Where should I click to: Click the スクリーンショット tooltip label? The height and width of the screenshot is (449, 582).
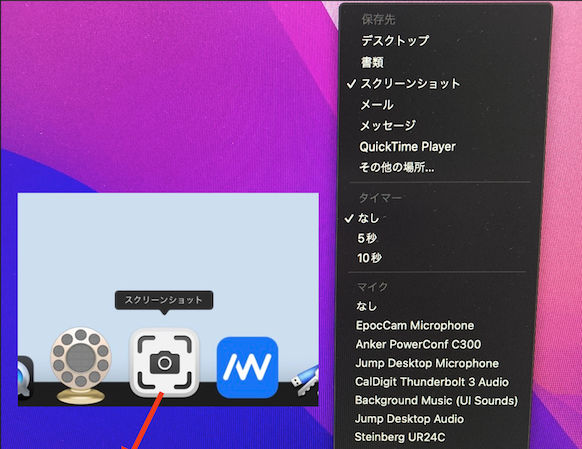[164, 300]
